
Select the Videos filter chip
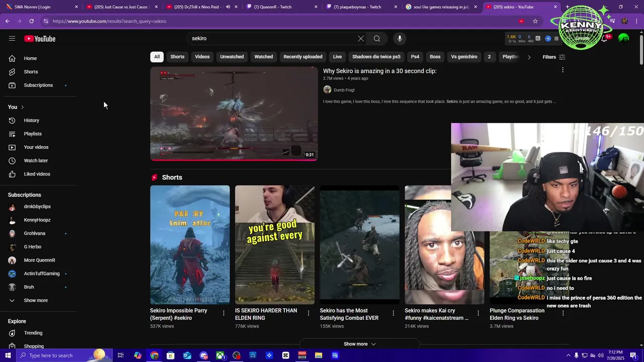tap(202, 57)
